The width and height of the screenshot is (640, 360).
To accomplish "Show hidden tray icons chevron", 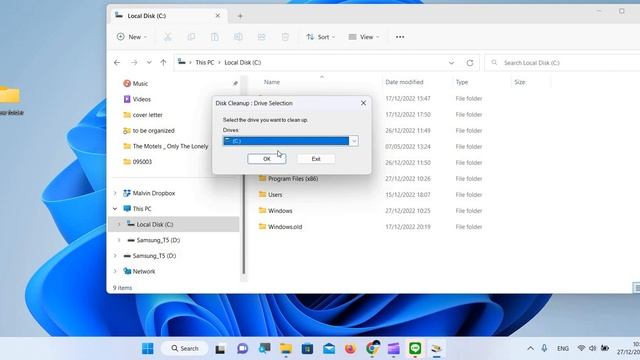I will click(530, 349).
